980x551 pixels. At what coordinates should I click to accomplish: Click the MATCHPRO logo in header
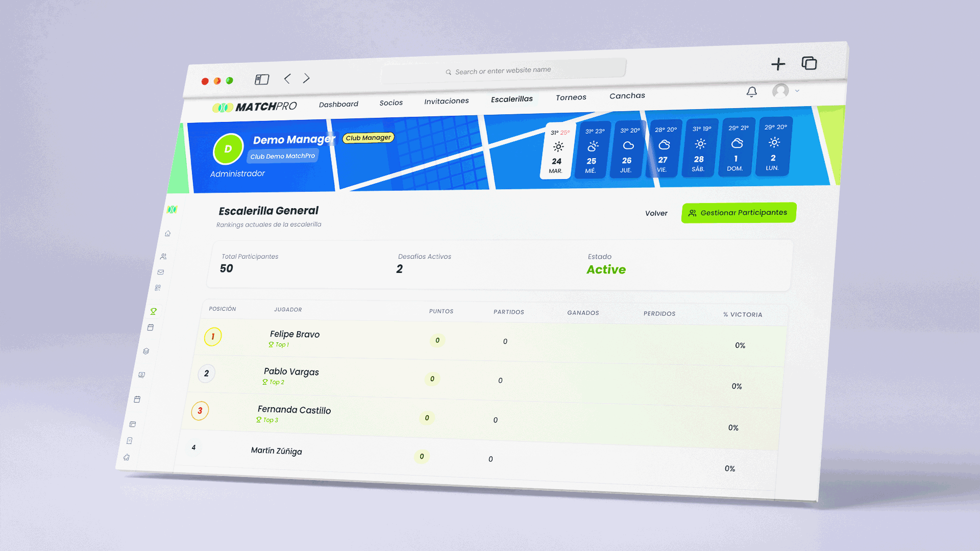tap(254, 107)
